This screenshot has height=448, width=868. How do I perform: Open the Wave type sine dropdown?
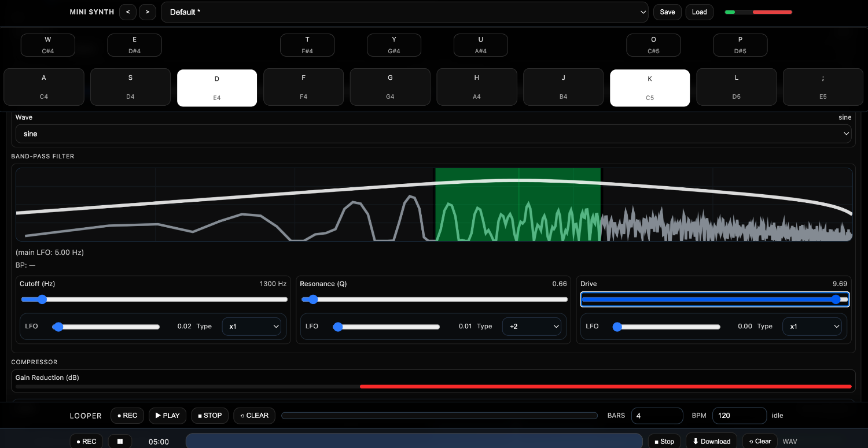tap(433, 134)
